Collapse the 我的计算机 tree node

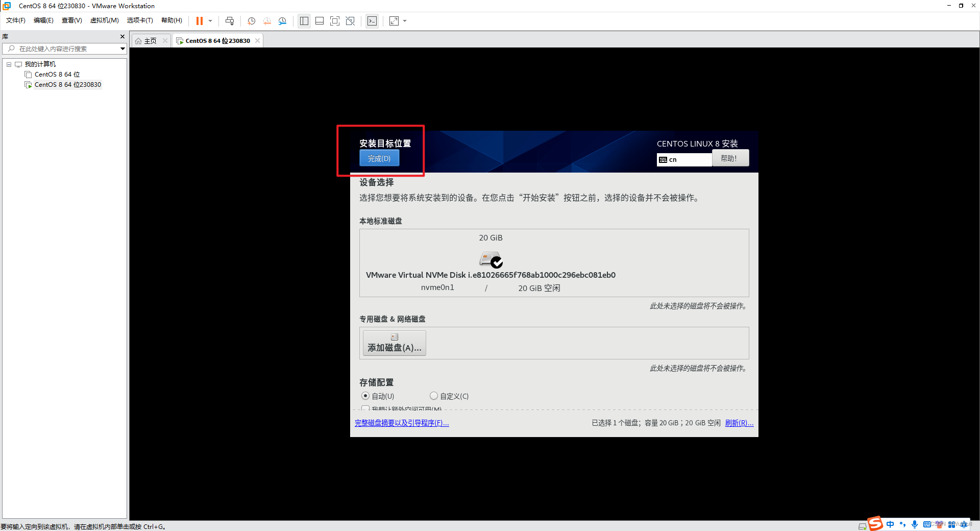pyautogui.click(x=9, y=64)
